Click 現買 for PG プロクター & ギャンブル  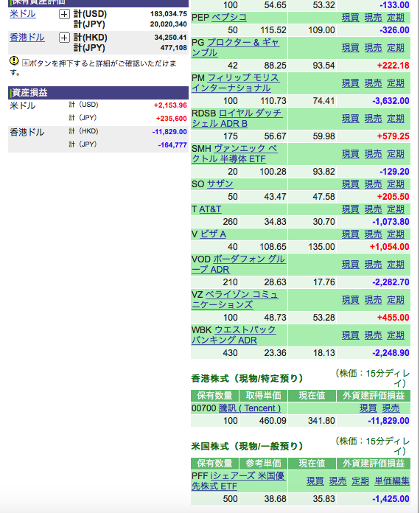(351, 48)
